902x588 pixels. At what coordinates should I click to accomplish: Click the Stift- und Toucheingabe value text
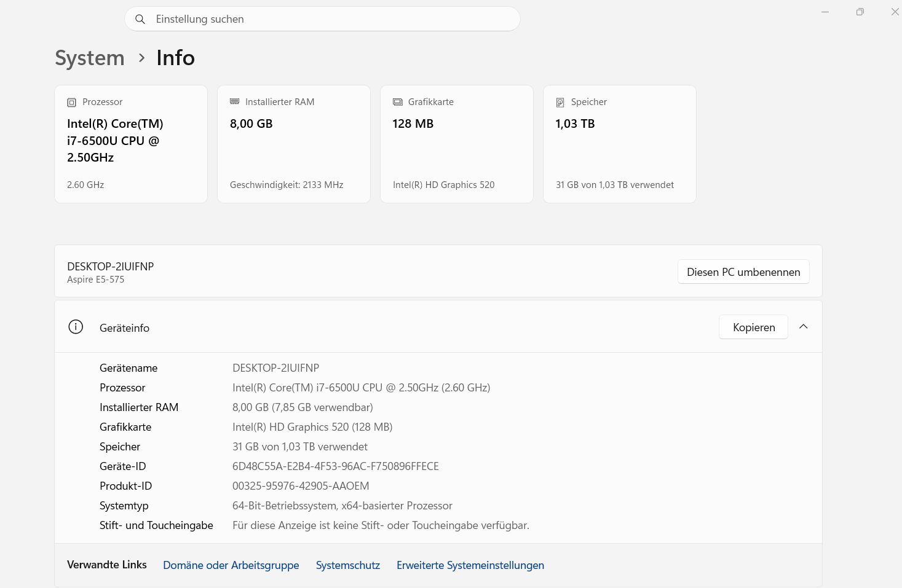[381, 525]
